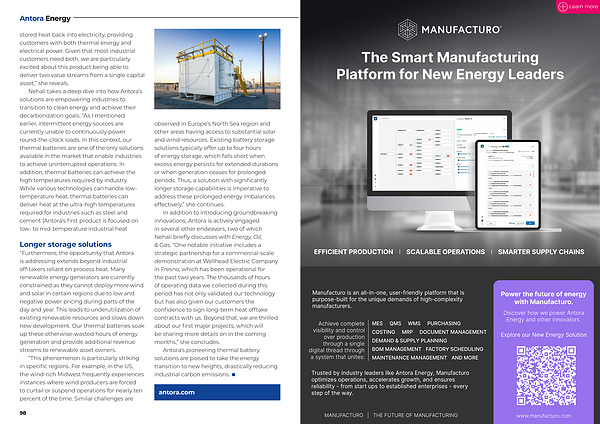Click Explore our New Energy Solution text
The width and height of the screenshot is (600, 424).
[x=543, y=335]
